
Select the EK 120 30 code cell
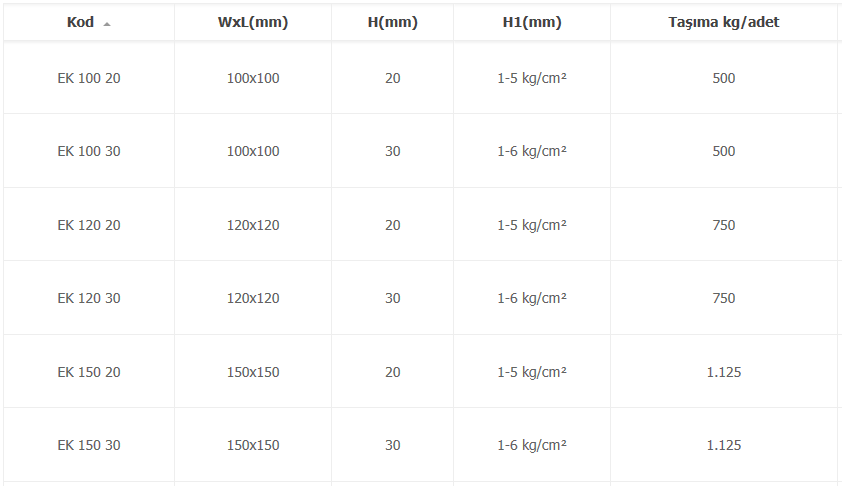click(x=89, y=298)
